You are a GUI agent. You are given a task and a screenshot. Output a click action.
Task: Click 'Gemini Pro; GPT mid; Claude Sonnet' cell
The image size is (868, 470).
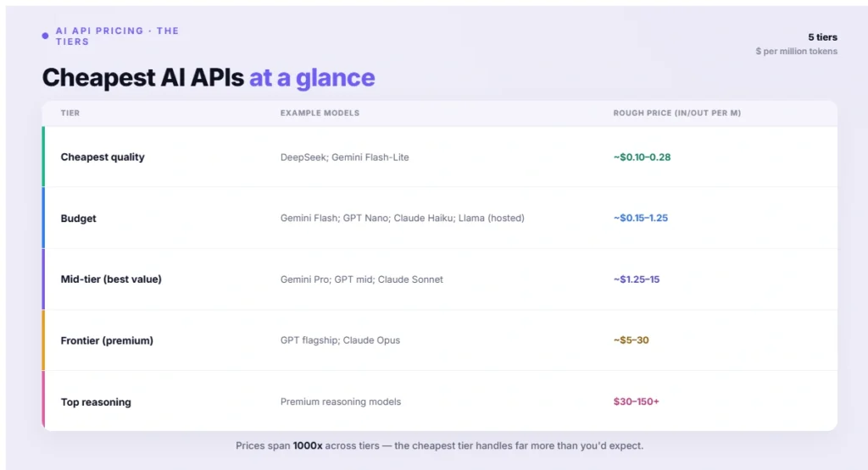[361, 279]
